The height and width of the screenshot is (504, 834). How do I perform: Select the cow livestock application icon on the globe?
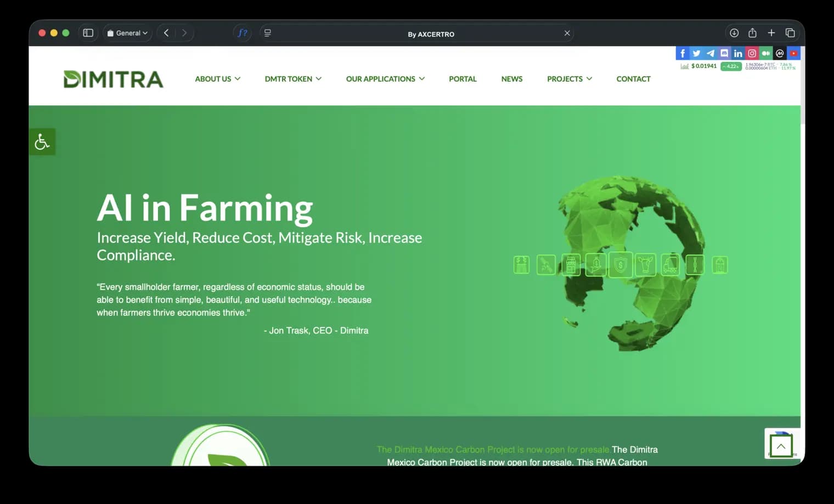[645, 264]
